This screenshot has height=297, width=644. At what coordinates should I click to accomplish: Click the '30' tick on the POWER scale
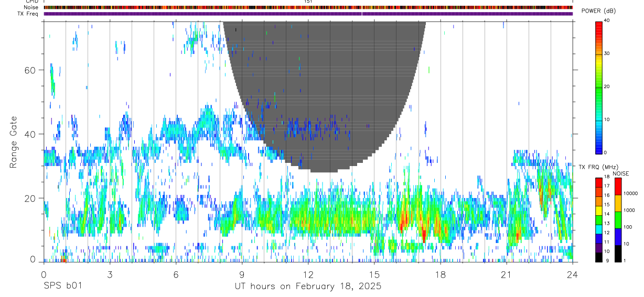tap(607, 54)
